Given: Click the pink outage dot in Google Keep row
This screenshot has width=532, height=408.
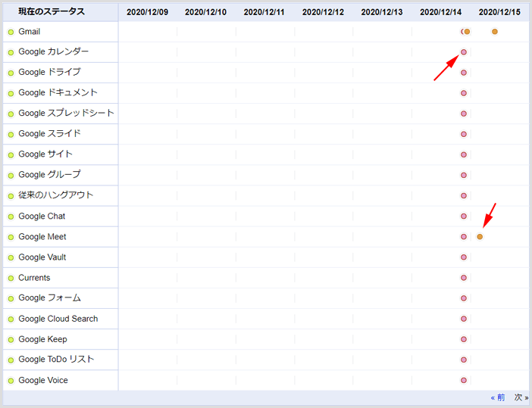Looking at the screenshot, I should 464,339.
